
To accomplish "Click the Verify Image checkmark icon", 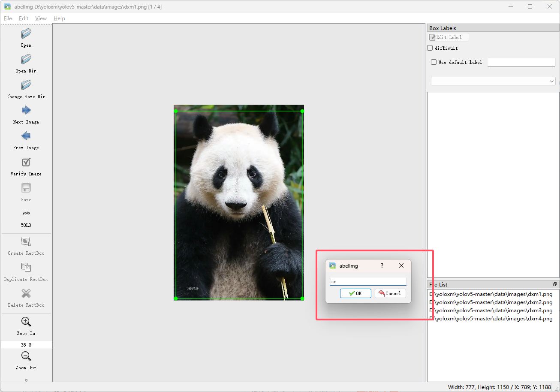I will click(x=26, y=162).
